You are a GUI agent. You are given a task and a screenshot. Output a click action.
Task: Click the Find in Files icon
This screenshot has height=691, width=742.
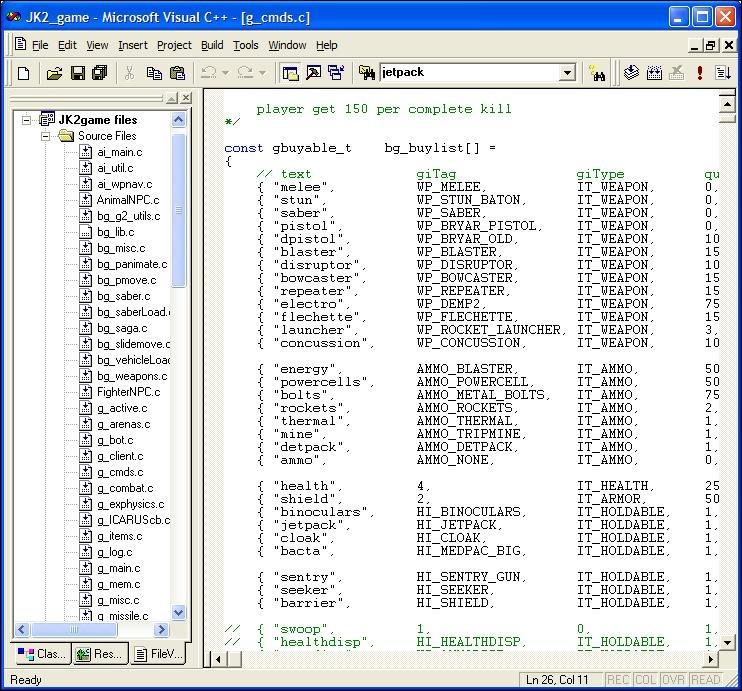[366, 73]
